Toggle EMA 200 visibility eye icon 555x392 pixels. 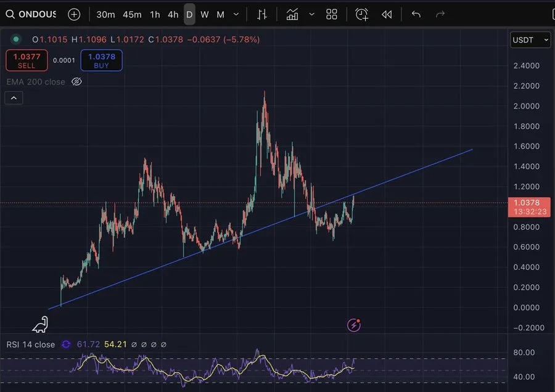tap(76, 81)
